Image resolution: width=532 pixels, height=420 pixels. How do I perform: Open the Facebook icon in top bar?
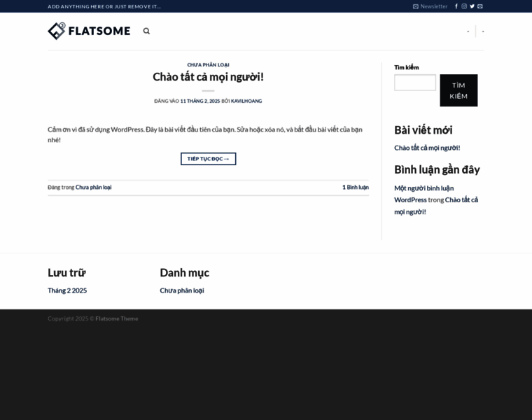(x=456, y=6)
